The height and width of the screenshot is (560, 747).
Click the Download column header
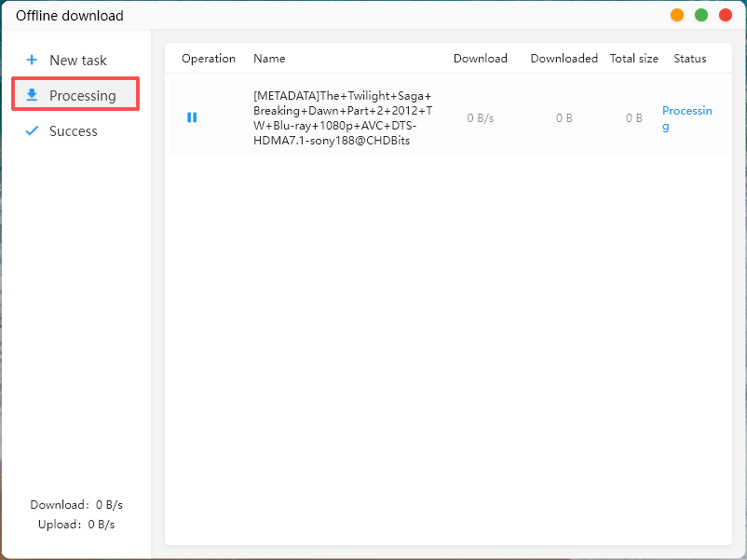481,58
